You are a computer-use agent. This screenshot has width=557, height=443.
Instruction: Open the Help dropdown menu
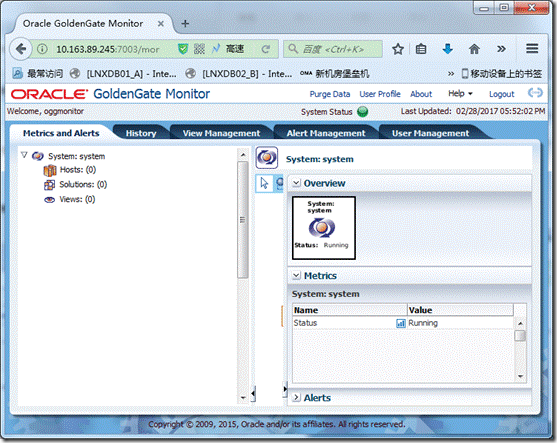pyautogui.click(x=460, y=94)
